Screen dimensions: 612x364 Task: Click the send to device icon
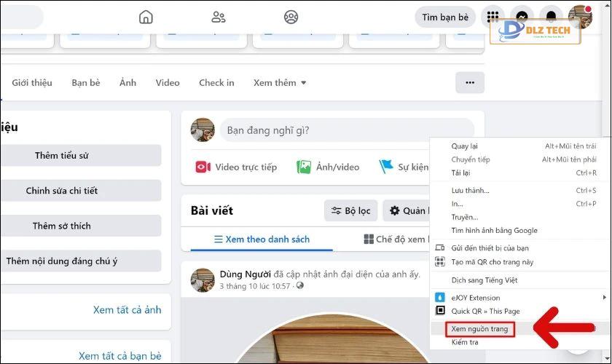pos(440,248)
